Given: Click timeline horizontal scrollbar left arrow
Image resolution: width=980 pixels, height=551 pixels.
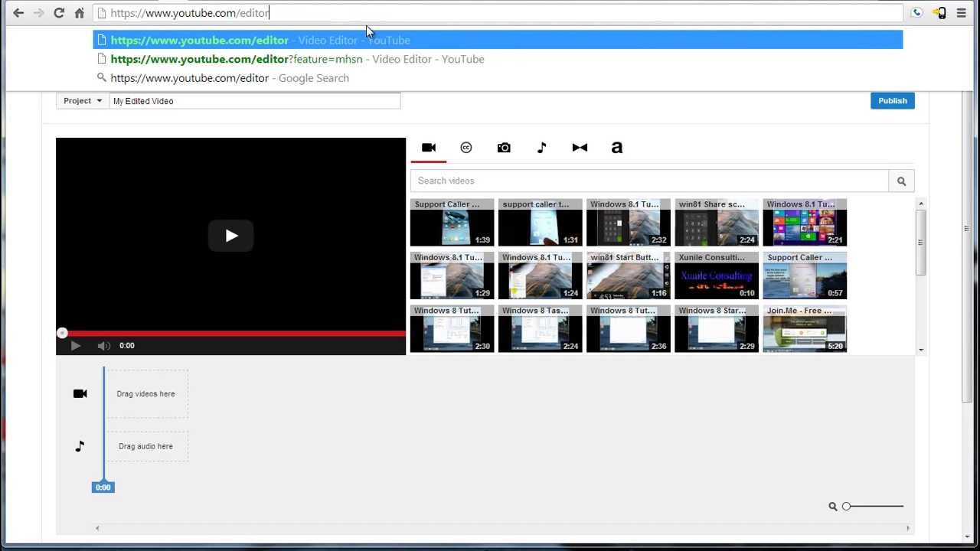Looking at the screenshot, I should point(97,528).
